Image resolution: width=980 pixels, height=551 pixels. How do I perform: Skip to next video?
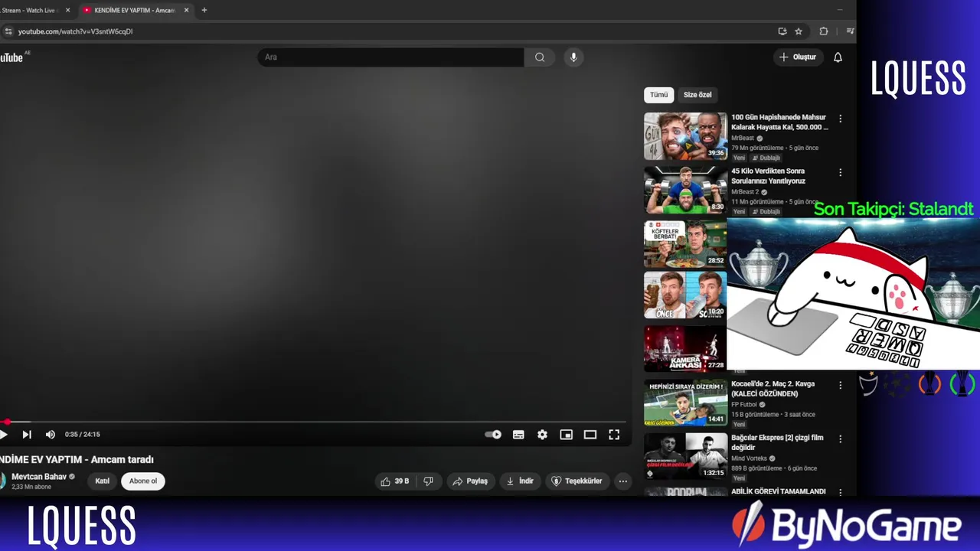[27, 435]
